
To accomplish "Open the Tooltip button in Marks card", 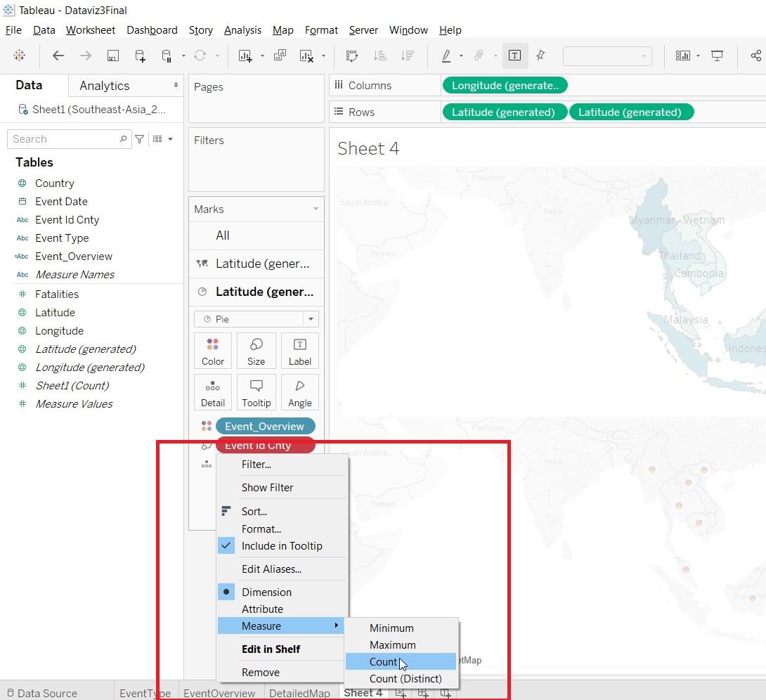I will pos(256,393).
